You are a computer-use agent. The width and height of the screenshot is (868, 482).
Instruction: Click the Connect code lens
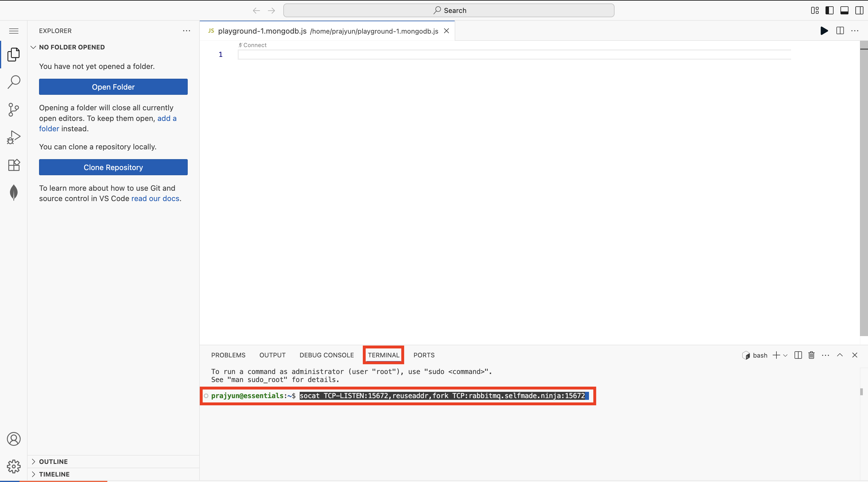(252, 45)
